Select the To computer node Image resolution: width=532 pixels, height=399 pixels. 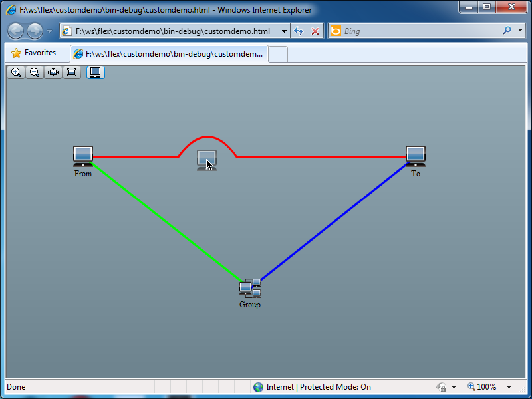(x=416, y=156)
